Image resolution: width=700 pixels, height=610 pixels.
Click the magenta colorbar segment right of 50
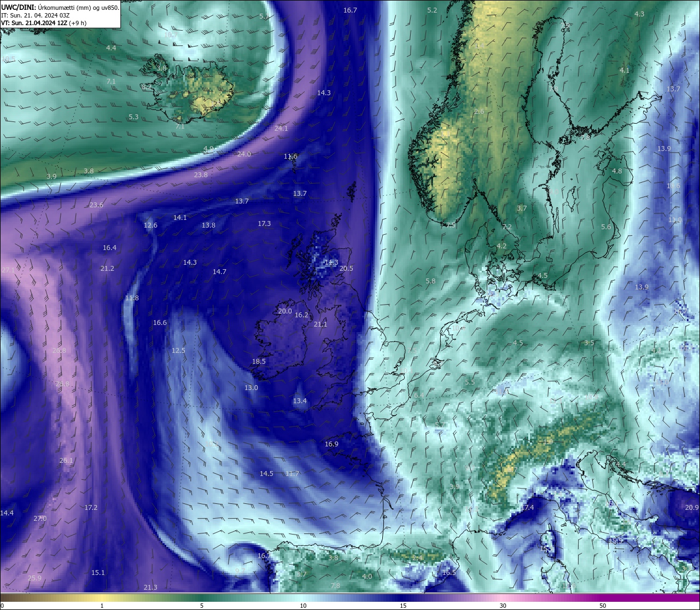coord(651,597)
